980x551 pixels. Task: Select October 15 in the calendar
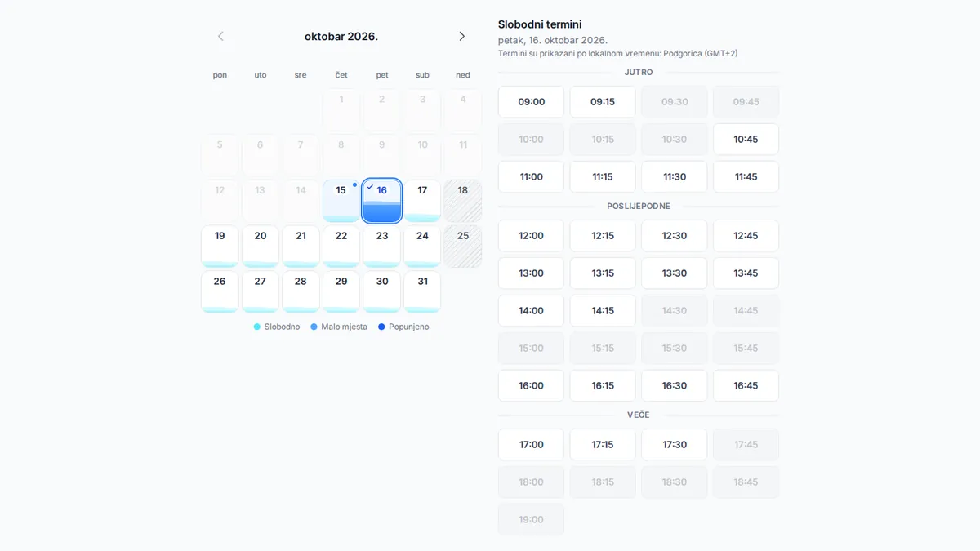[x=341, y=201]
